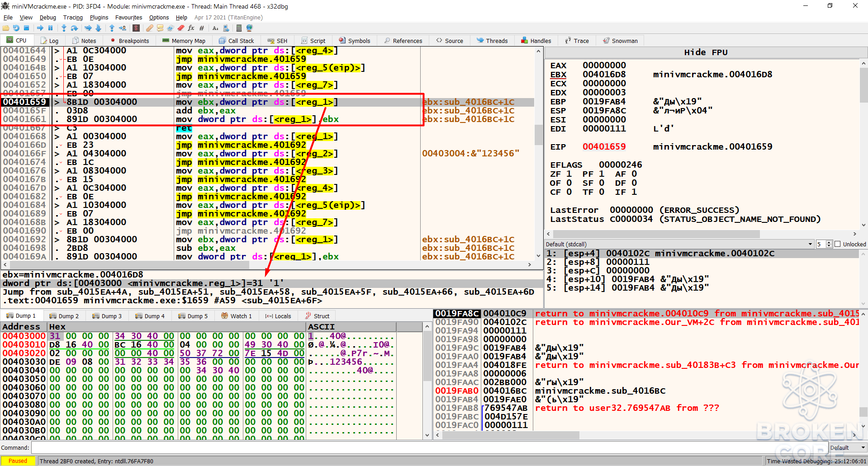Screen dimensions: 868x466
Task: Open the Debug menu
Action: click(x=48, y=17)
